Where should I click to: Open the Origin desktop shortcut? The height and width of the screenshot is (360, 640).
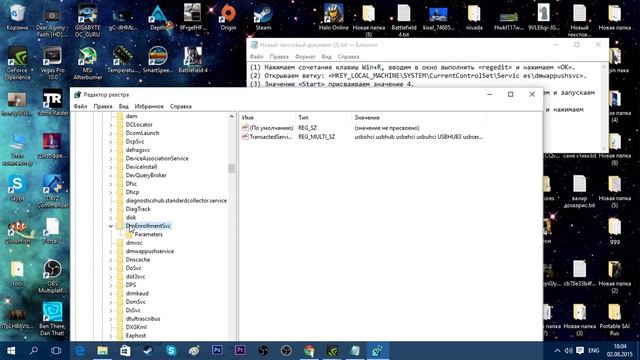coord(228,18)
